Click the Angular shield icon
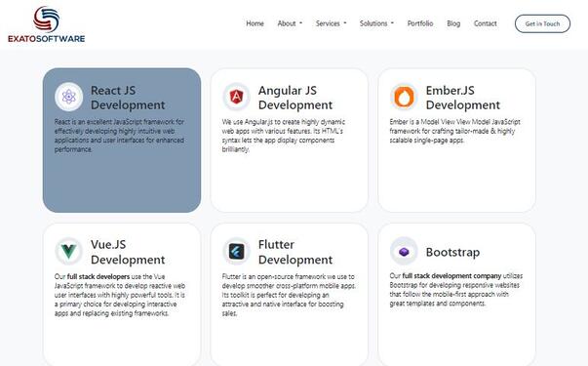Image resolution: width=588 pixels, height=366 pixels. [x=236, y=97]
